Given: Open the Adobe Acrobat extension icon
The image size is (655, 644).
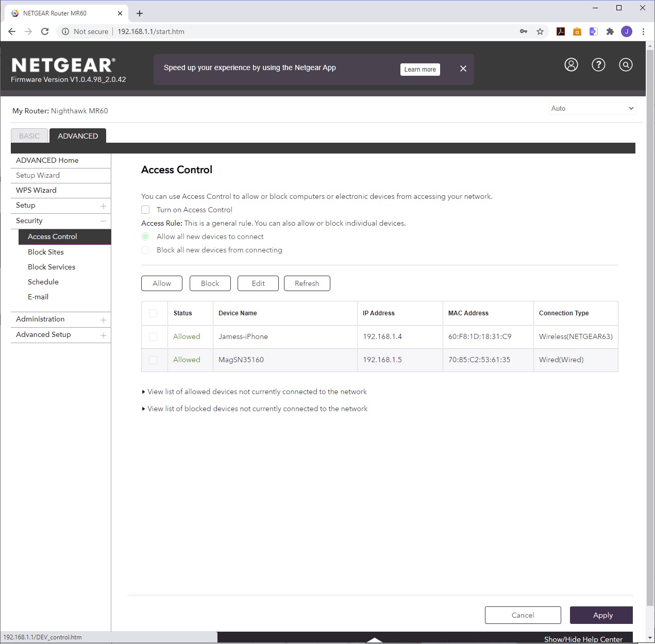Looking at the screenshot, I should (x=561, y=31).
